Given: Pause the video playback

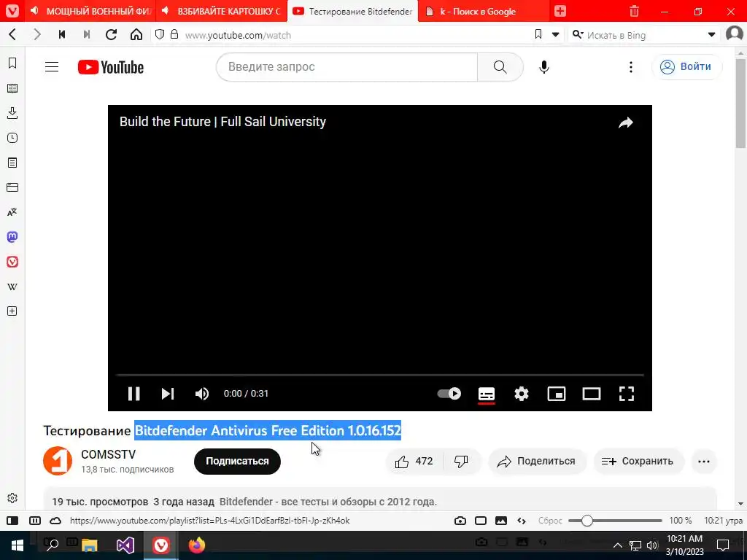Looking at the screenshot, I should pyautogui.click(x=134, y=394).
